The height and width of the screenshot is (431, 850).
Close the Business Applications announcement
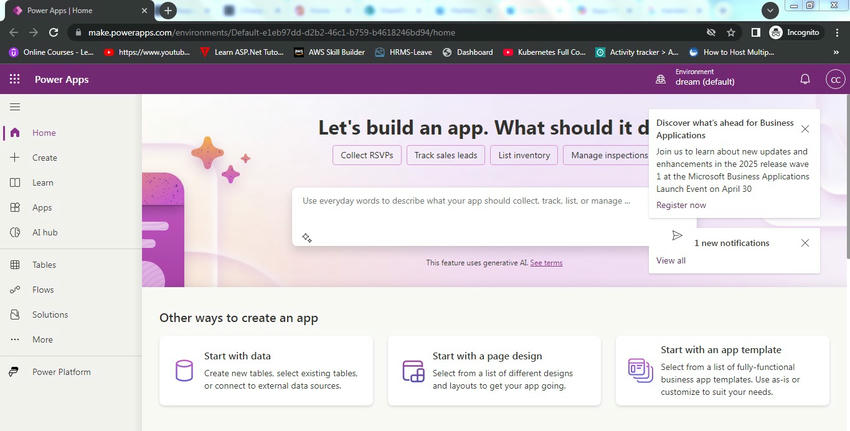[805, 128]
